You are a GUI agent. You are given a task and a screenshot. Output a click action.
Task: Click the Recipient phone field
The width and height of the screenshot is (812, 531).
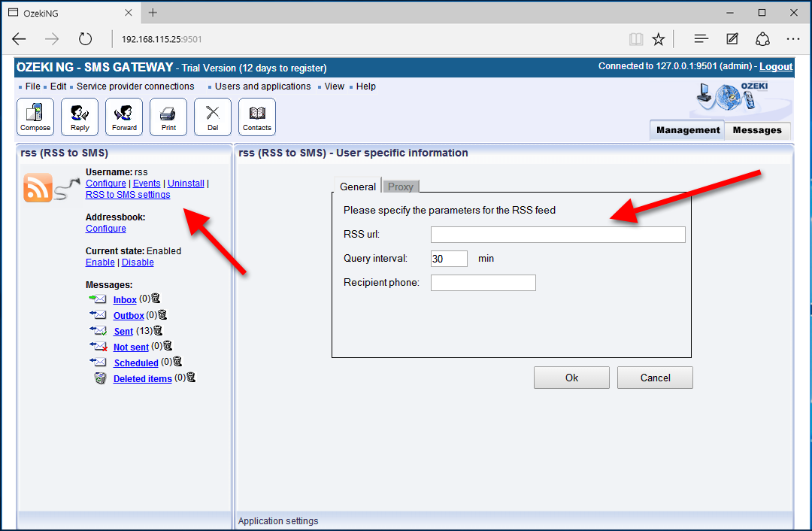click(483, 283)
